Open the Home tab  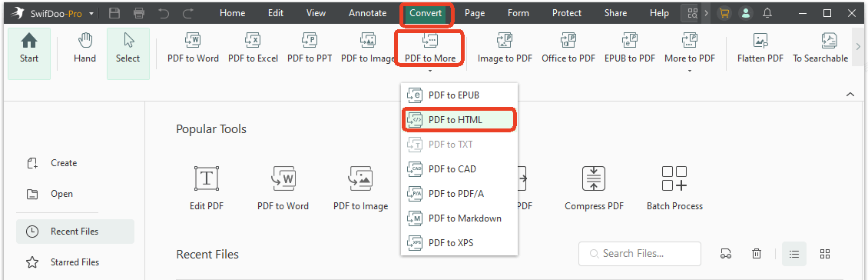click(x=233, y=13)
